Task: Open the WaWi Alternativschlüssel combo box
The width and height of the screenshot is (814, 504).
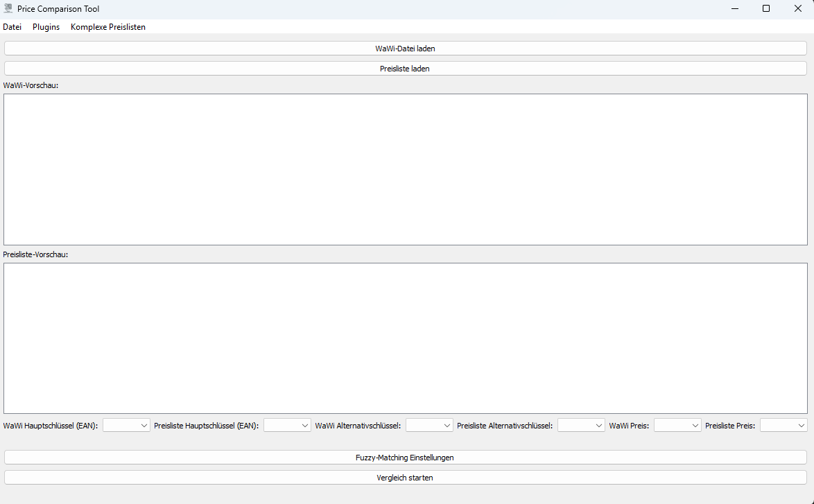Action: pyautogui.click(x=429, y=425)
